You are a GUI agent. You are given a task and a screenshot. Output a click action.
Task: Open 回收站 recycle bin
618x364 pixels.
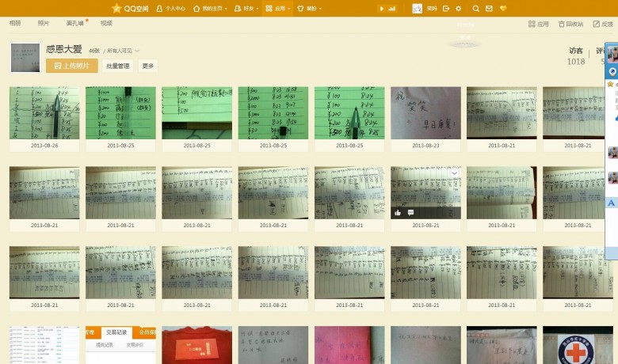pyautogui.click(x=571, y=24)
